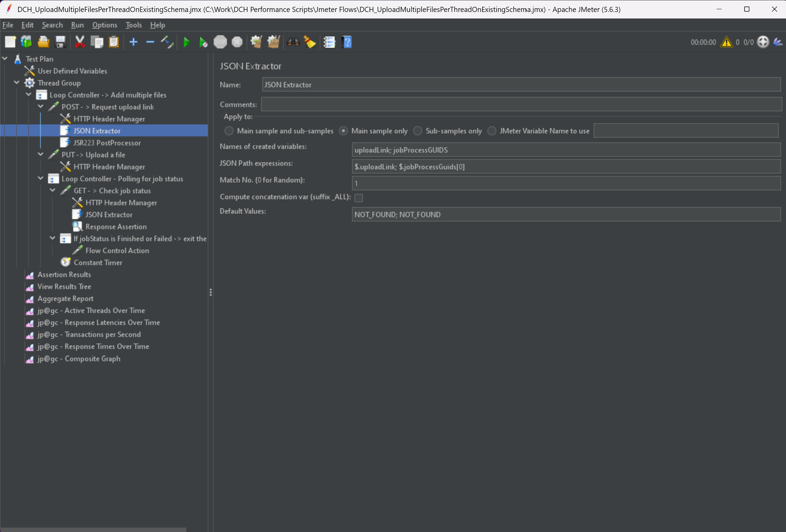Open the Search menu
Screen dimensions: 786x532
pyautogui.click(x=52, y=25)
